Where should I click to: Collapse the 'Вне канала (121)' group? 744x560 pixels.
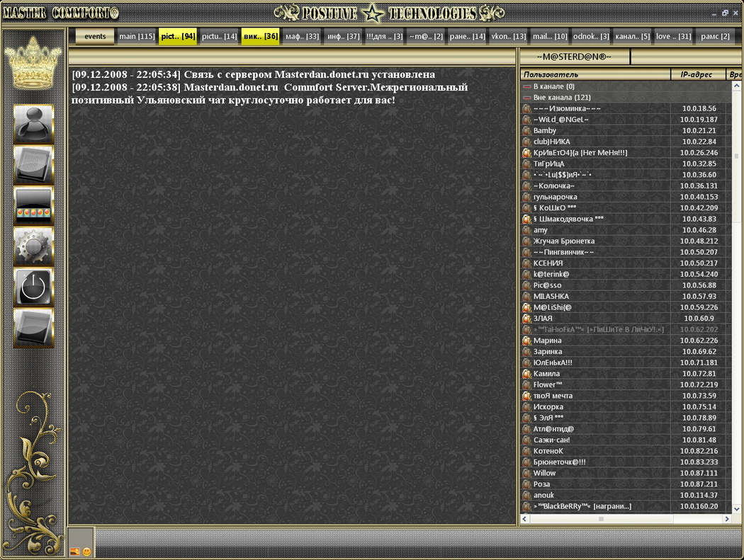click(x=526, y=97)
